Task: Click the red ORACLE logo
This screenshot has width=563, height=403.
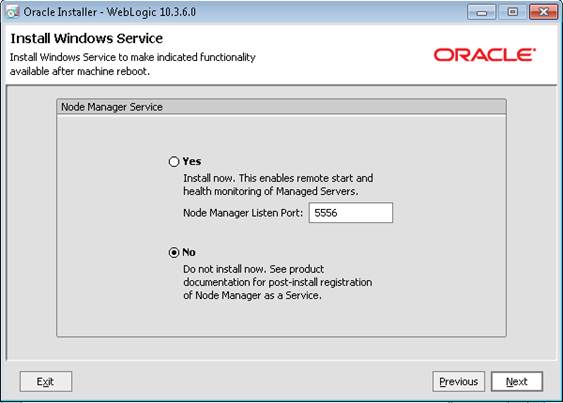Action: tap(485, 55)
